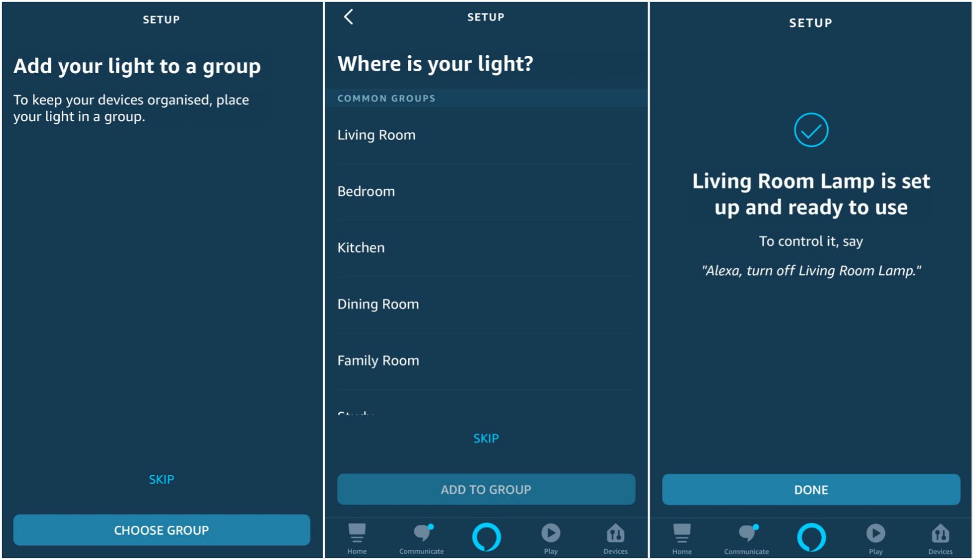Click DONE button on confirmation screen
The width and height of the screenshot is (974, 560).
811,489
